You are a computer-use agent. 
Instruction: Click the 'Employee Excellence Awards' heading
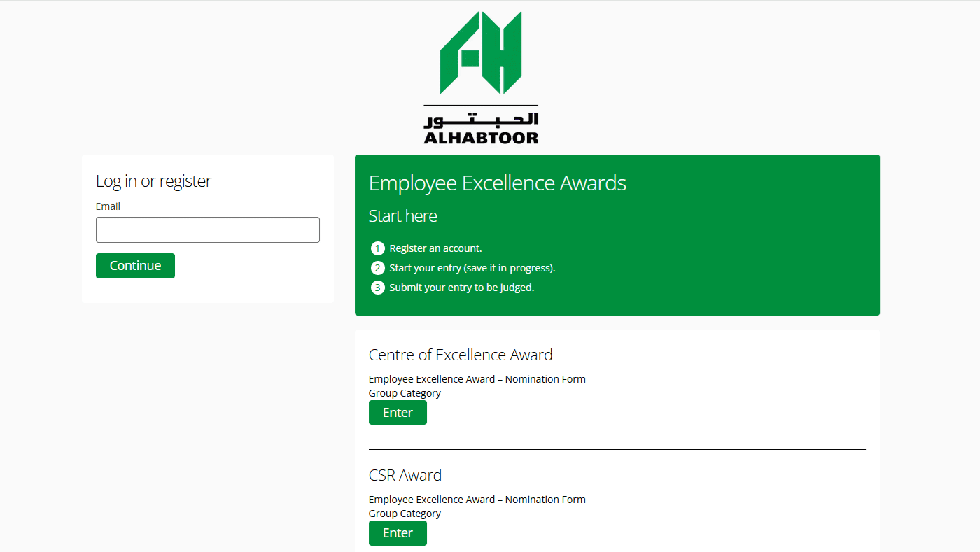point(498,183)
